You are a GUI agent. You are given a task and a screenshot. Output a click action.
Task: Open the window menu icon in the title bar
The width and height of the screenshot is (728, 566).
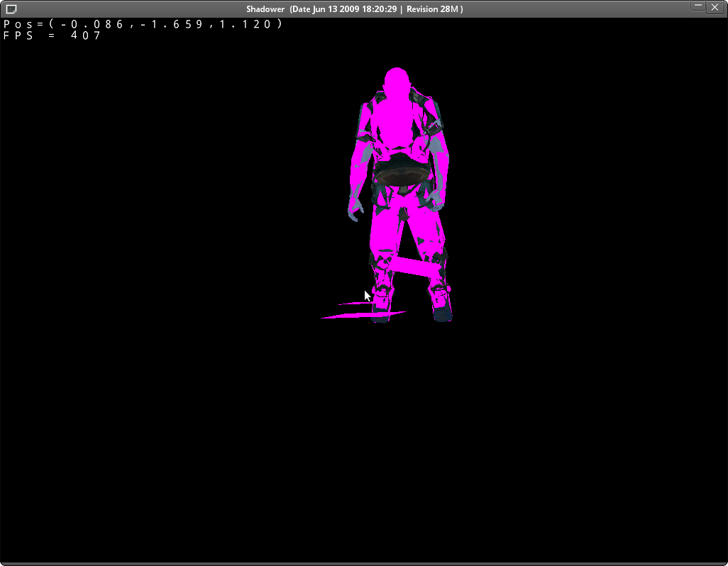[x=11, y=9]
